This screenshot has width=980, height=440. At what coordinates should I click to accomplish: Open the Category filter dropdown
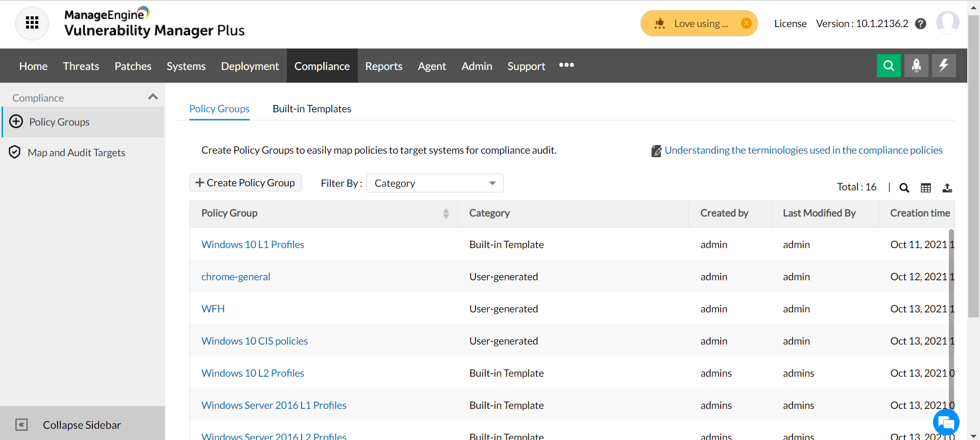click(434, 183)
